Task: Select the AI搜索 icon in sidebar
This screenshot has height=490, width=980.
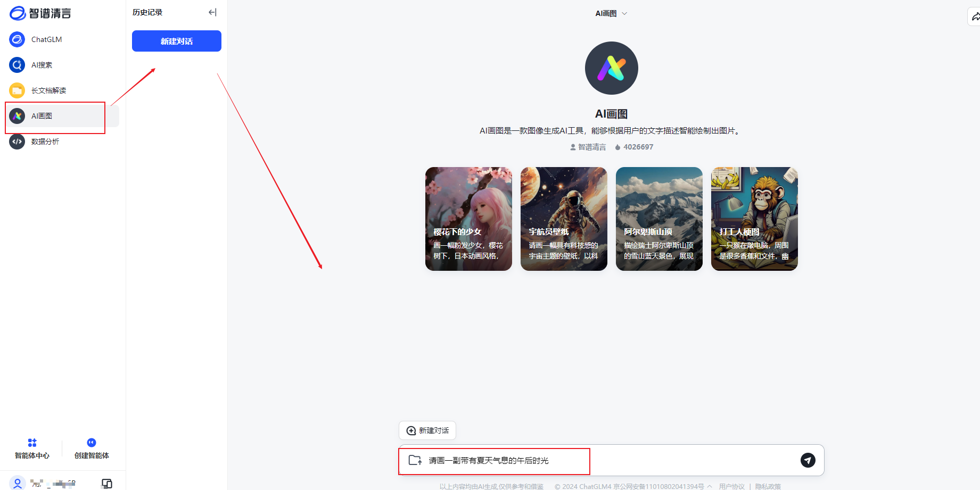Action: 17,65
